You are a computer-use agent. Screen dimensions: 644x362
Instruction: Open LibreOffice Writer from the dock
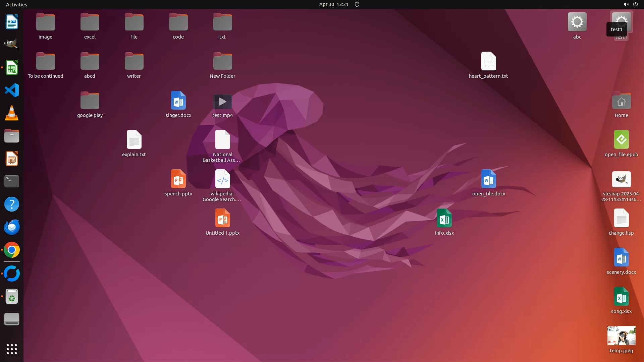[12, 22]
